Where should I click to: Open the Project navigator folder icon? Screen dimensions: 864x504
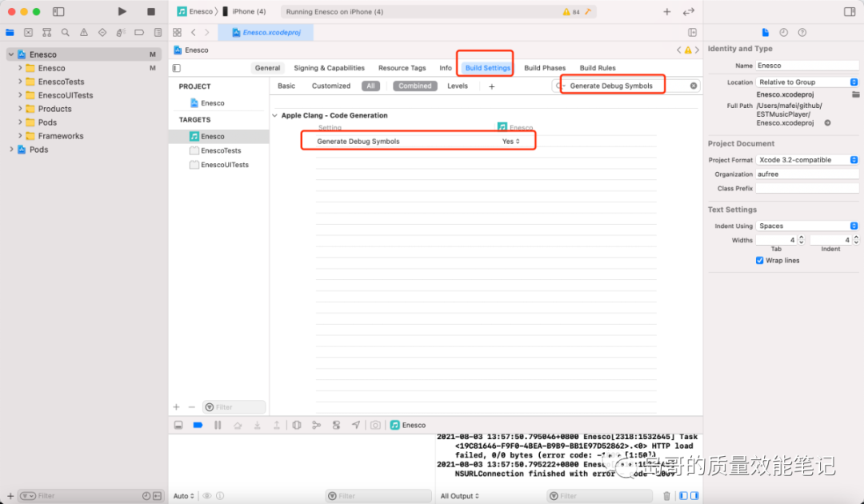point(10,33)
